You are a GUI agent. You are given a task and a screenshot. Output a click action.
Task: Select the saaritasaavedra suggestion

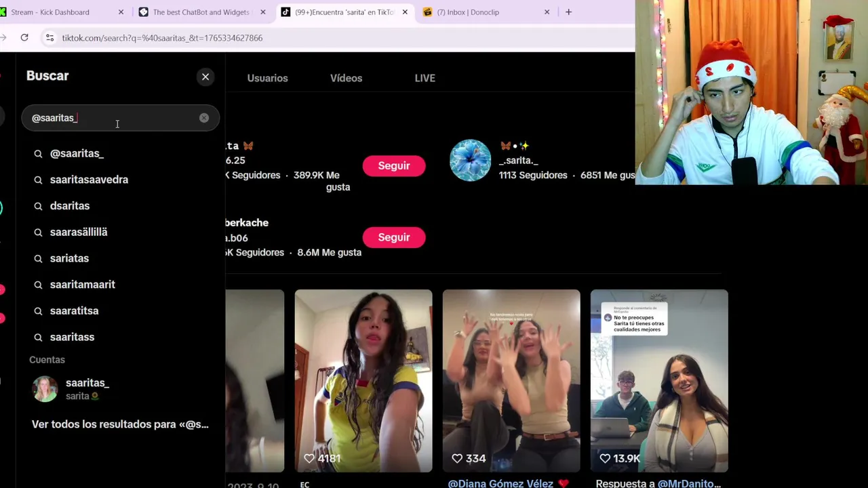[x=89, y=180]
